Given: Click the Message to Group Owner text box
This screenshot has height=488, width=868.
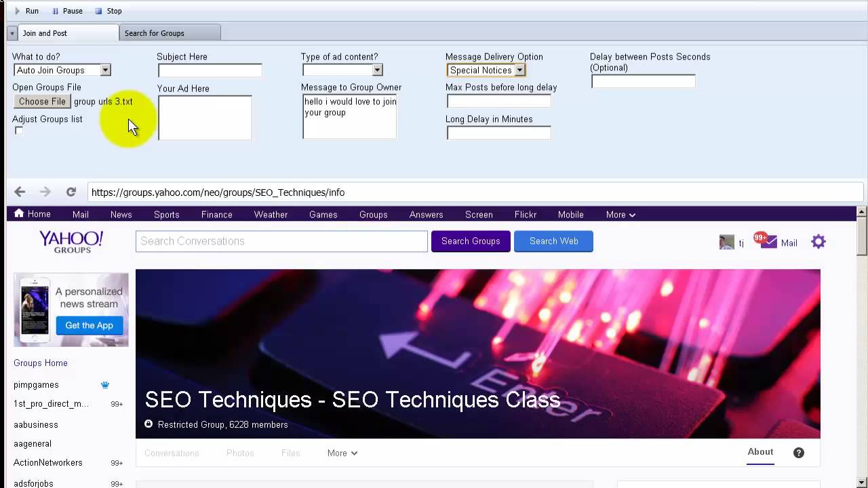Looking at the screenshot, I should point(349,117).
